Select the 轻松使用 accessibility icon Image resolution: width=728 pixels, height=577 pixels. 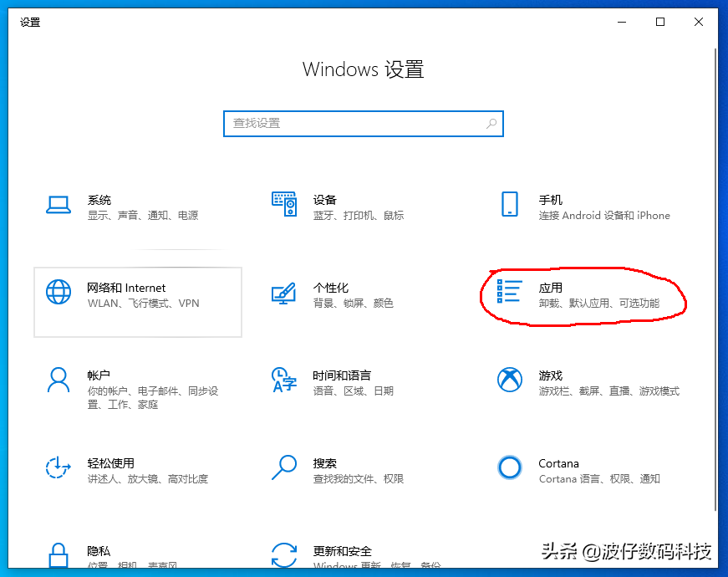click(x=58, y=467)
